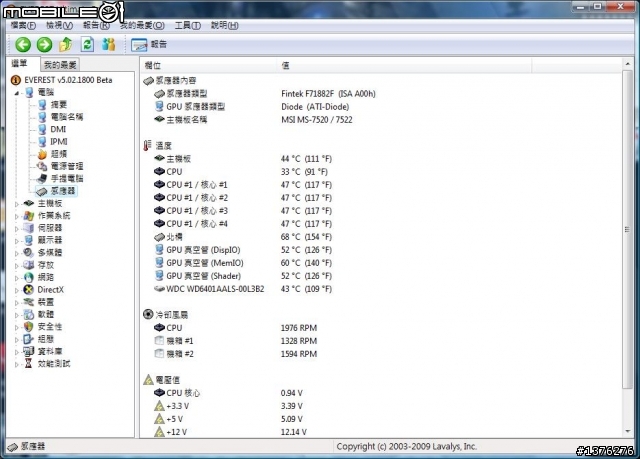Select the EVEREST v5.02.1800 Beta root node
Image resolution: width=640 pixels, height=459 pixels.
pos(62,80)
